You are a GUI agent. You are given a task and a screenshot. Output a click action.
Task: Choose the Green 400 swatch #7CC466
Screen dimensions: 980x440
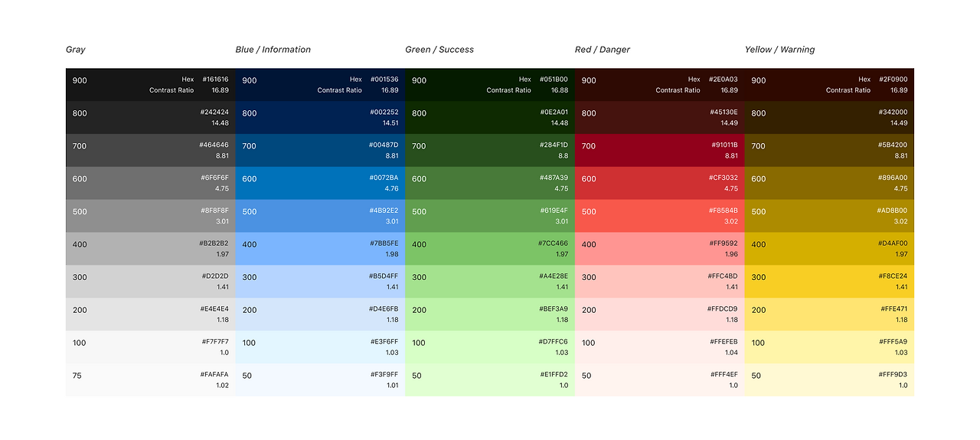[490, 249]
